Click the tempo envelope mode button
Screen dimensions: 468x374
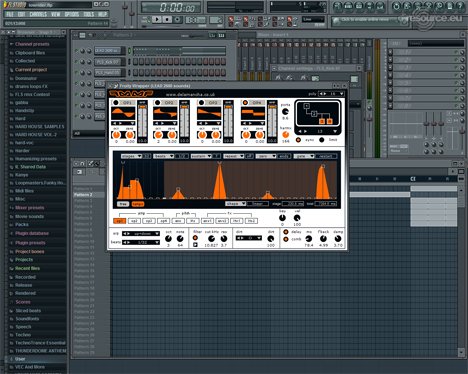tap(138, 204)
